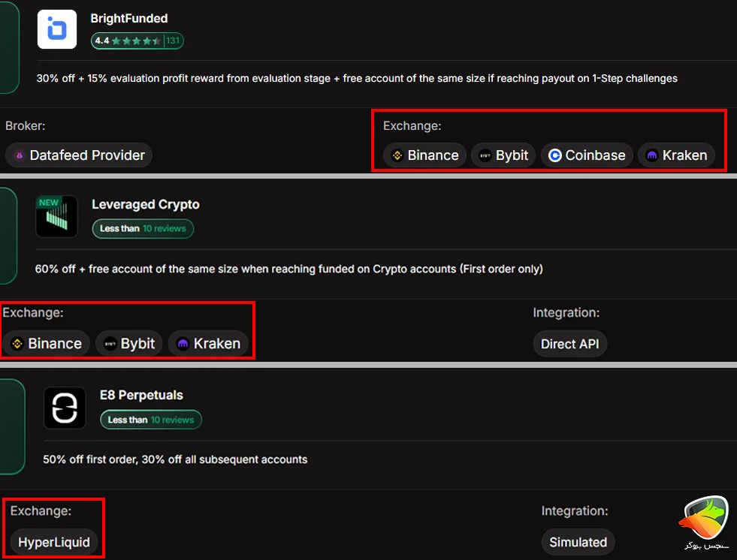
Task: Click the 'Integration:' label above Direct API
Action: 566,312
